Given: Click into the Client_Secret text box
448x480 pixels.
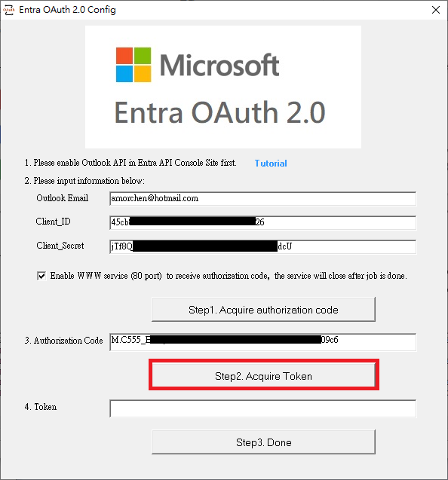Looking at the screenshot, I should pos(263,246).
